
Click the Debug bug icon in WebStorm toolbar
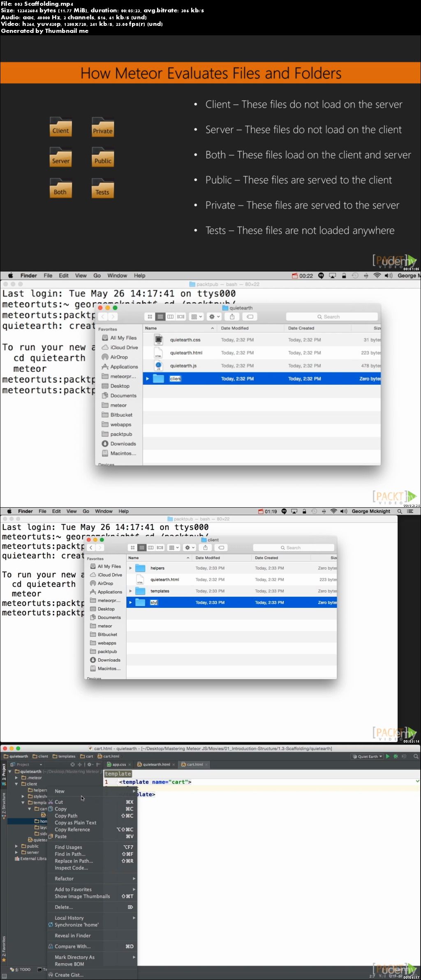pyautogui.click(x=396, y=756)
